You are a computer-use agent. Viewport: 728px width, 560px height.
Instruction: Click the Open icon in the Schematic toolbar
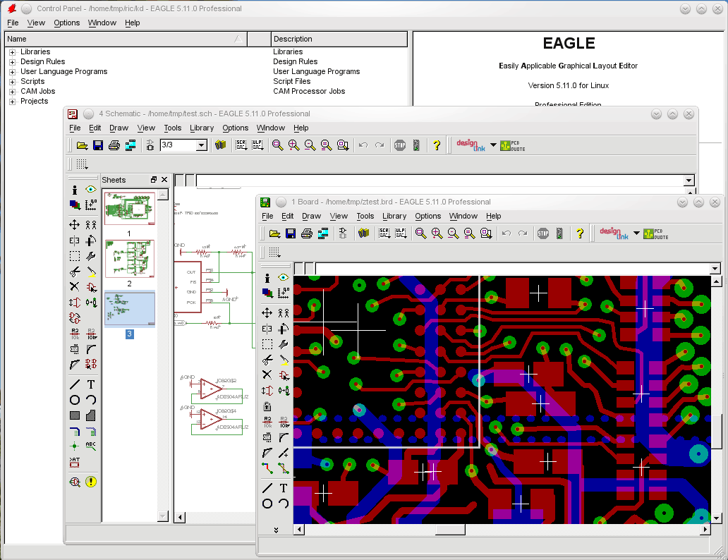[x=82, y=145]
